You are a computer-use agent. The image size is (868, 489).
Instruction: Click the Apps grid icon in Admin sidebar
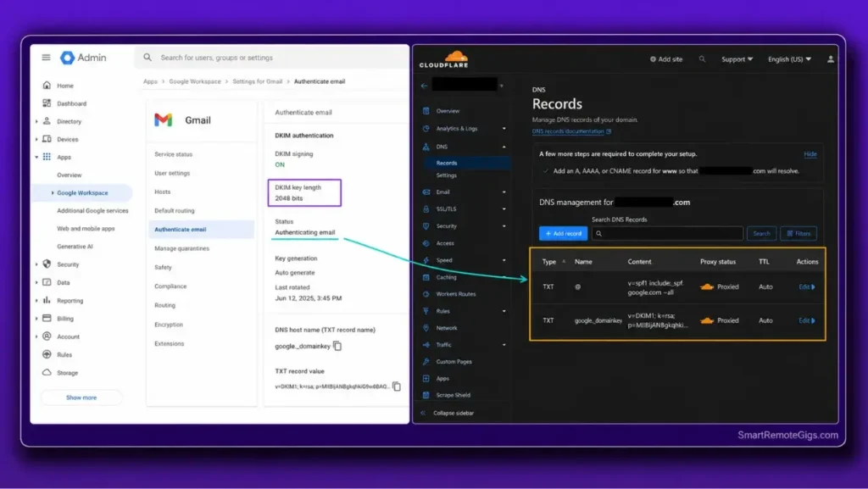47,157
